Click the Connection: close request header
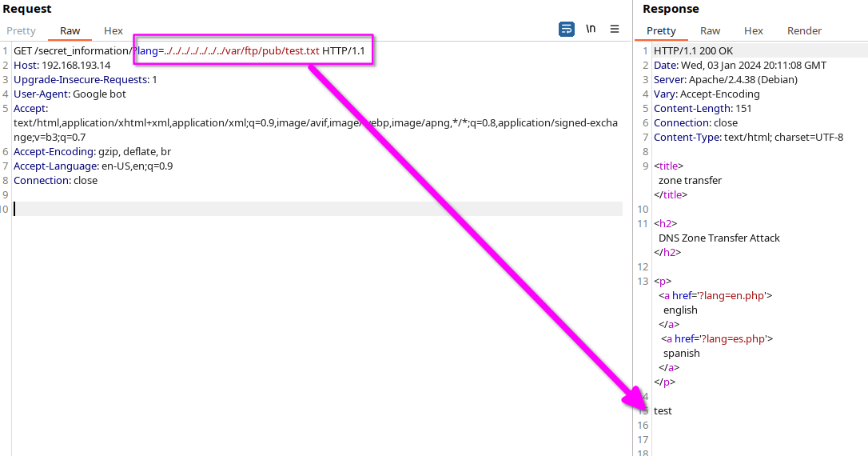868x456 pixels. click(x=55, y=181)
